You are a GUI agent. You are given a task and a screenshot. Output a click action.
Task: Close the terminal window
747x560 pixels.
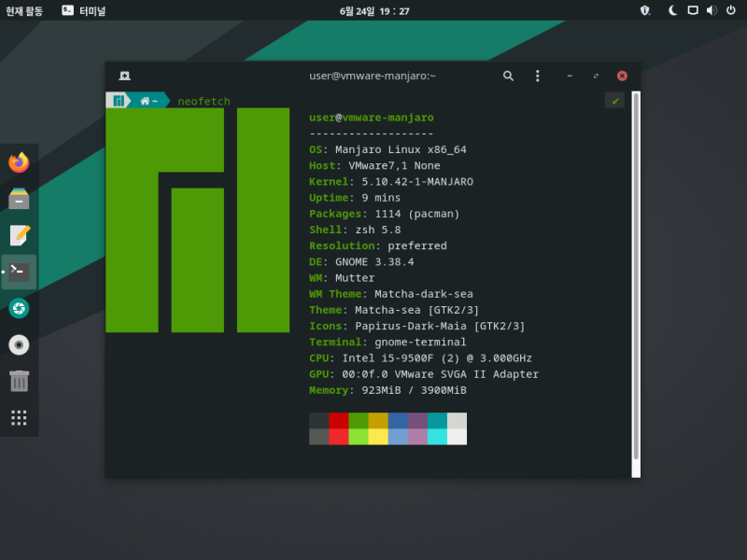point(622,76)
